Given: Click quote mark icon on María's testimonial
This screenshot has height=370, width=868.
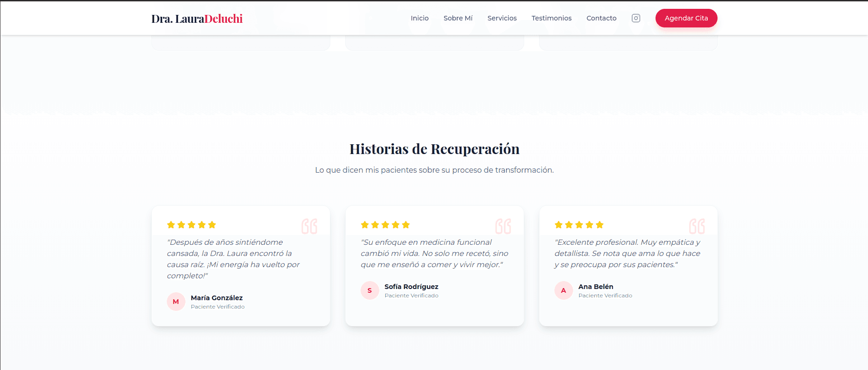Looking at the screenshot, I should coord(309,226).
